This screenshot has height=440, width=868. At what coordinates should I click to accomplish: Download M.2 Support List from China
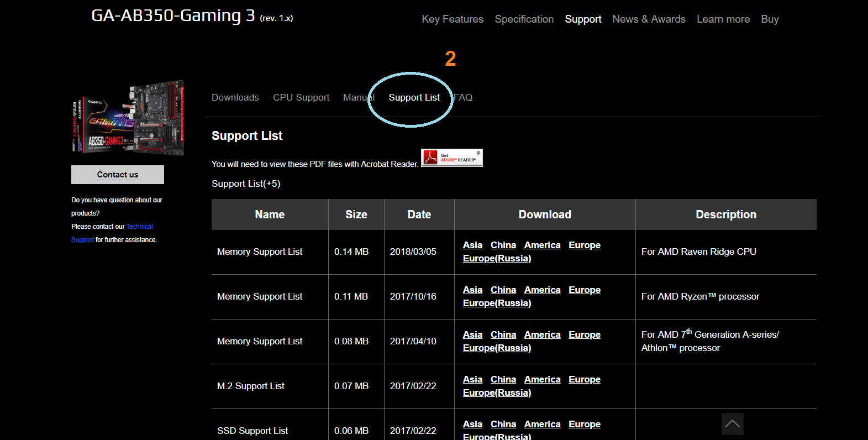pos(503,379)
